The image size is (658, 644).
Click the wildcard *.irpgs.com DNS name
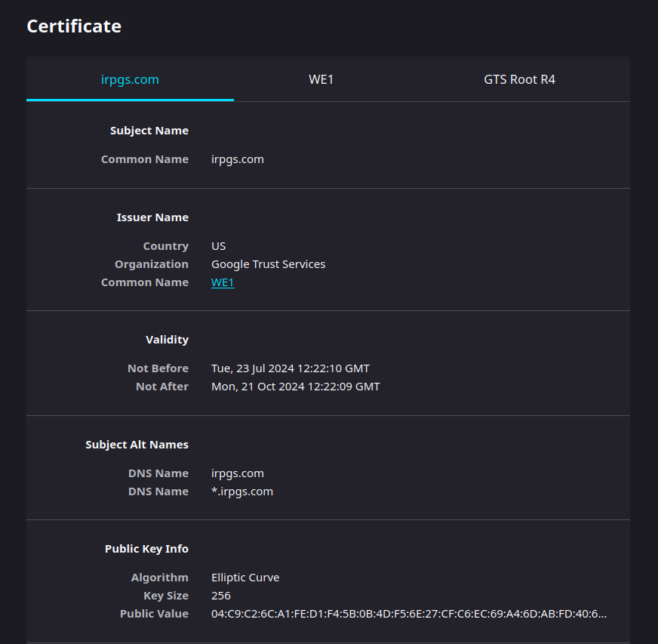[x=242, y=491]
